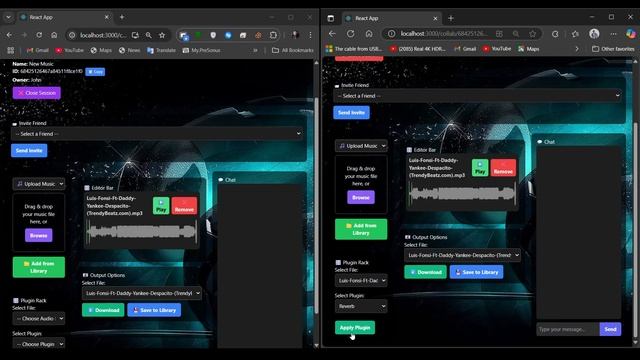The width and height of the screenshot is (640, 360).
Task: Click the Browse button in the left window
Action: point(38,235)
